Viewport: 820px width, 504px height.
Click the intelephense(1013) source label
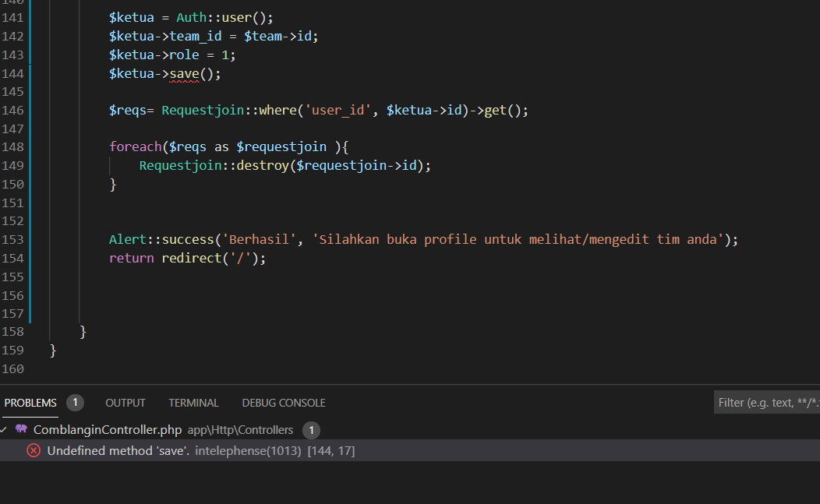248,451
